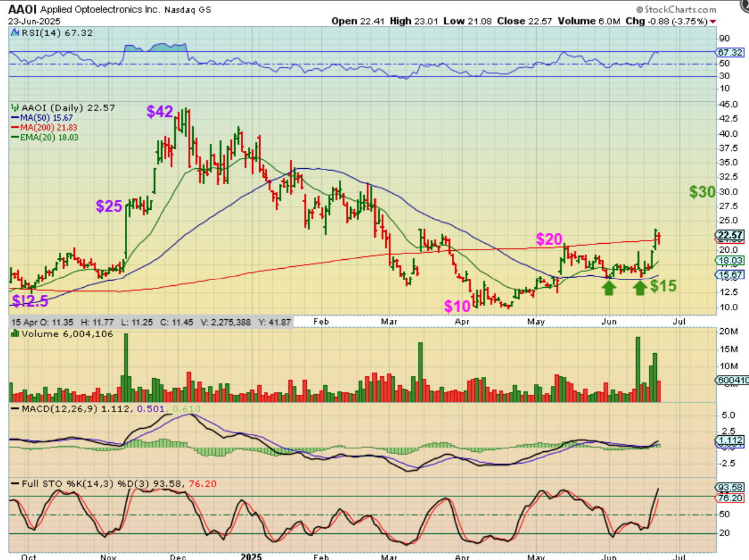Image resolution: width=749 pixels, height=560 pixels.
Task: Click the pink $20 annotation near May
Action: pyautogui.click(x=549, y=240)
